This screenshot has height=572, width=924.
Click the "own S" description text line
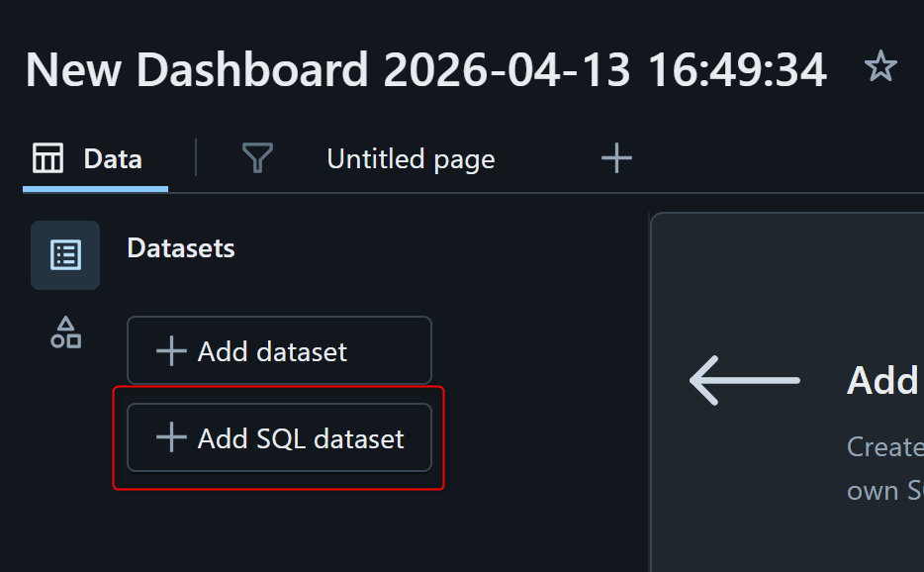pos(884,491)
